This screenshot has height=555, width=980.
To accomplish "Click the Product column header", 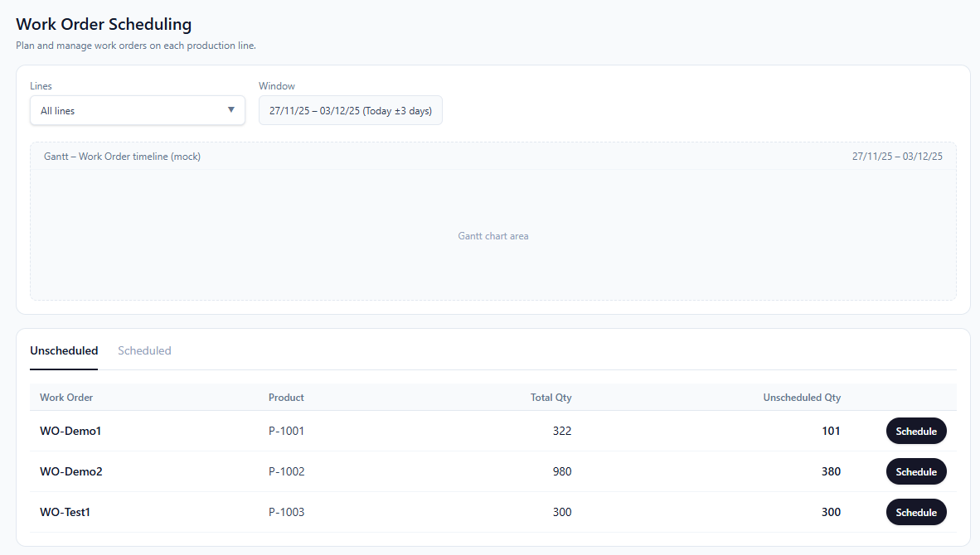I will (286, 398).
